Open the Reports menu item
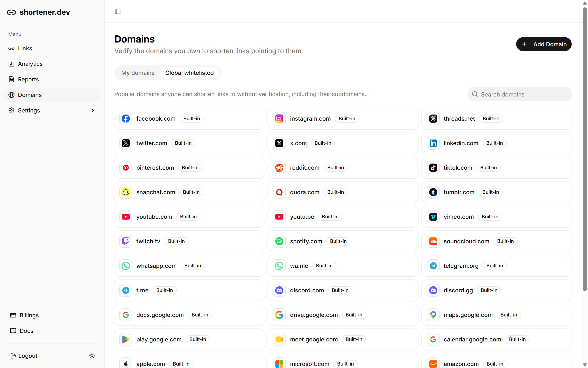The image size is (588, 368). (52, 79)
